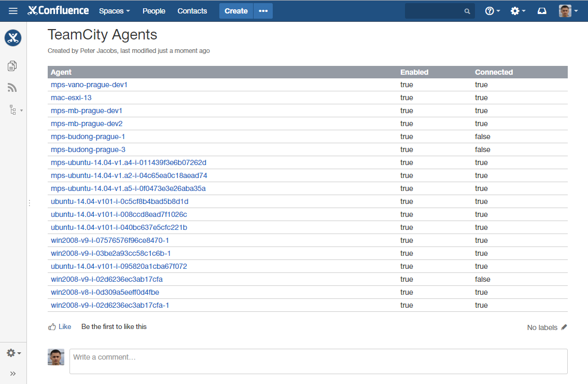Viewport: 588px width, 384px height.
Task: Open the Help dropdown menu
Action: pos(492,11)
